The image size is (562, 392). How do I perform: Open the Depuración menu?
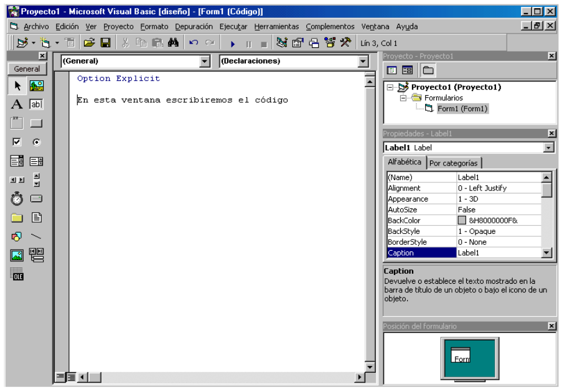pyautogui.click(x=194, y=27)
